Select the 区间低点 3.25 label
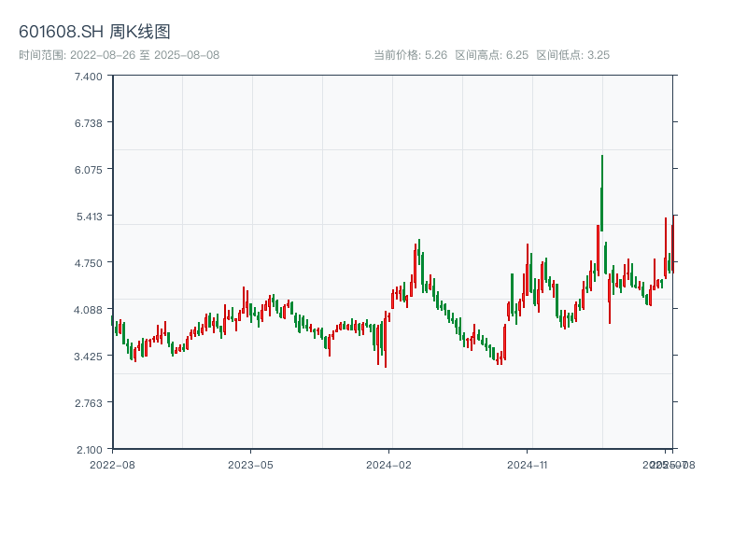This screenshot has width=747, height=560. (573, 55)
